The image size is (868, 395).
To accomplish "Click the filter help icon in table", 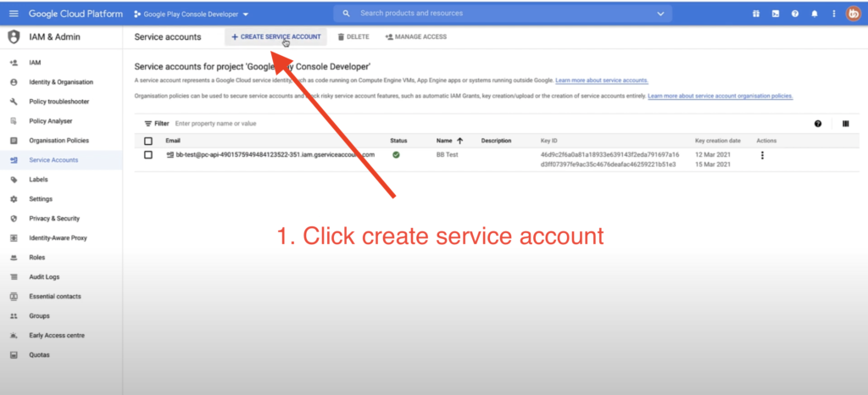I will click(x=818, y=124).
